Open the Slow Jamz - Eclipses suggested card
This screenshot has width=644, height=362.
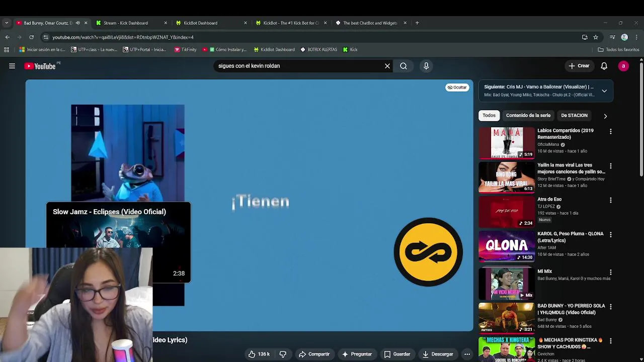coord(119,242)
